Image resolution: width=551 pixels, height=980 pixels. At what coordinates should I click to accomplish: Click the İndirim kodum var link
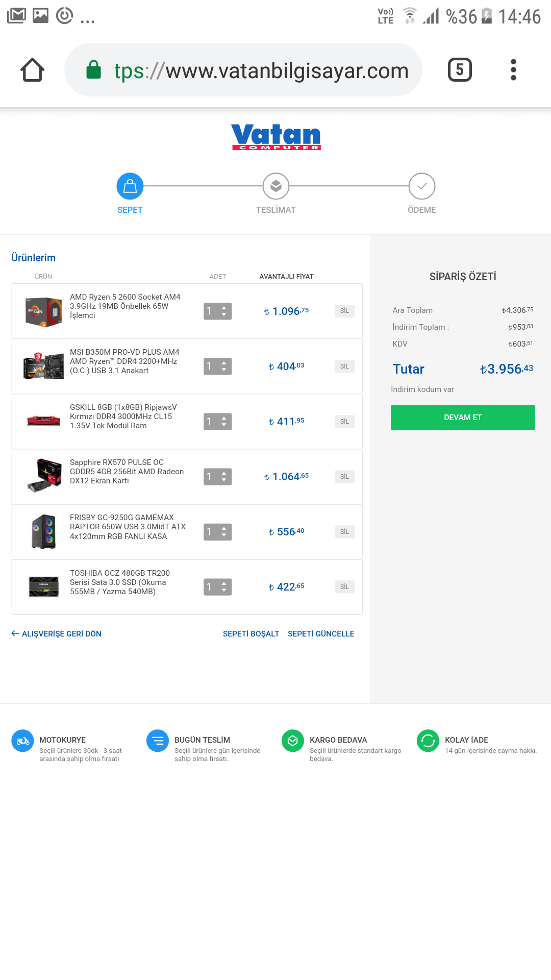point(422,389)
